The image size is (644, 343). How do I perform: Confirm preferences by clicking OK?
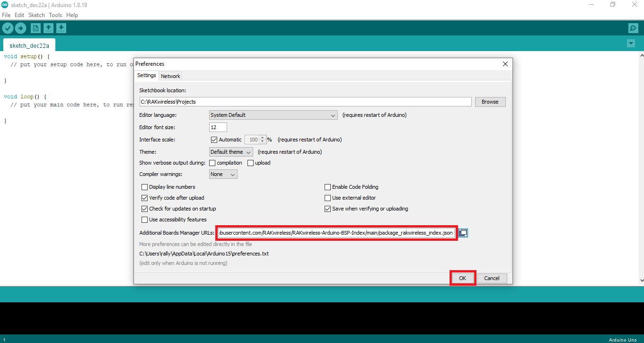pos(462,278)
